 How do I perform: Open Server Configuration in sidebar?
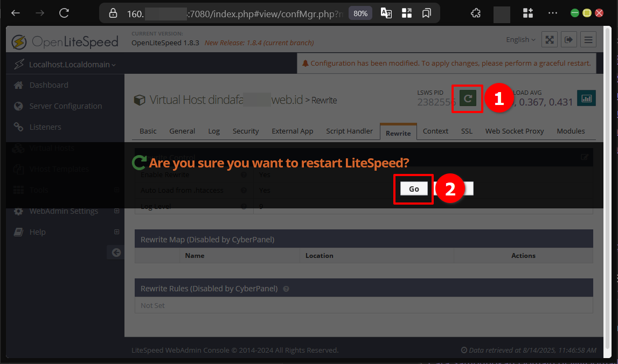coord(65,106)
